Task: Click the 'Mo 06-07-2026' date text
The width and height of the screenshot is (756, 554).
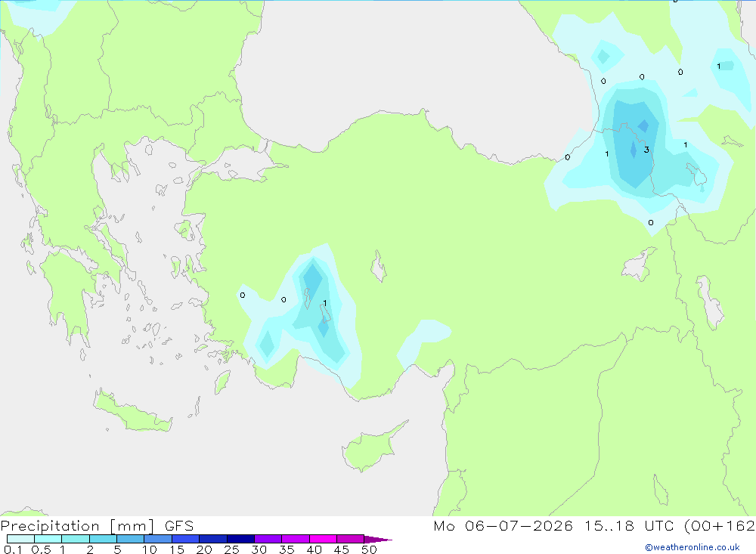Action: [503, 526]
